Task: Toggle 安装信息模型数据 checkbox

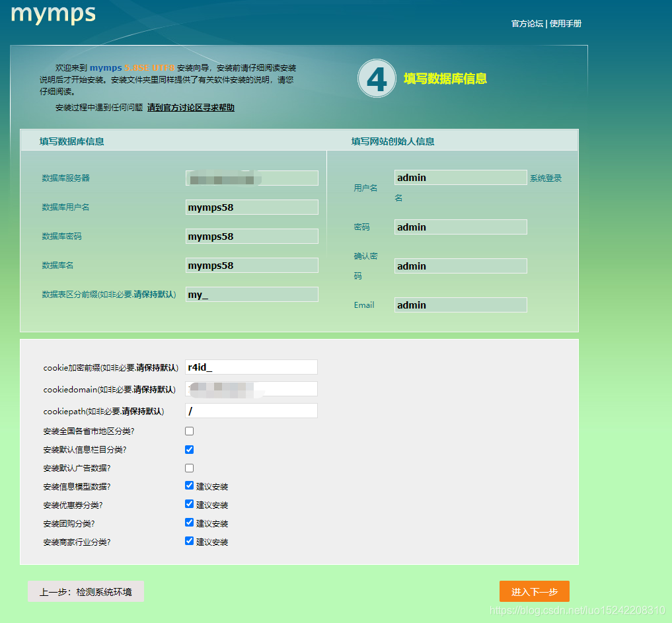Action: pyautogui.click(x=190, y=485)
